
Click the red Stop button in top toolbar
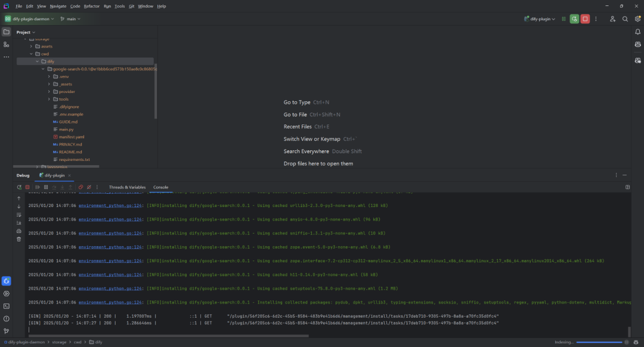point(586,19)
